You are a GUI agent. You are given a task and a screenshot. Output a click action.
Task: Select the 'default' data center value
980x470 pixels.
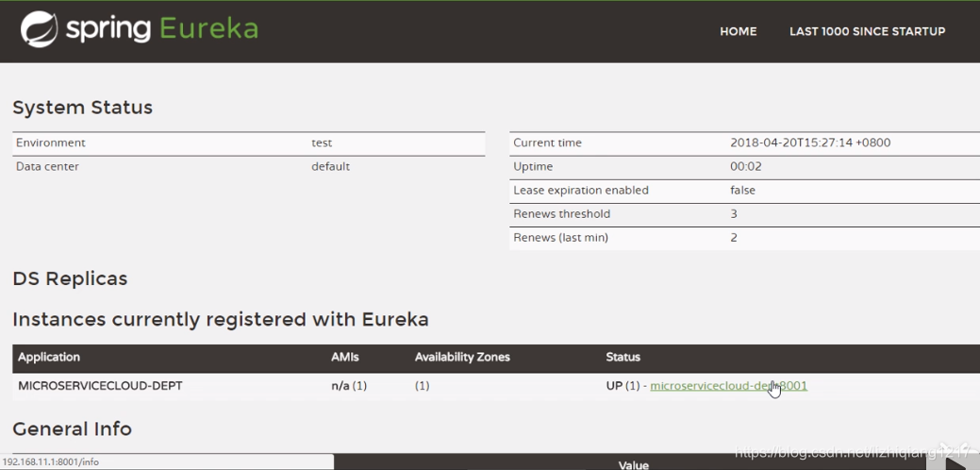click(x=331, y=167)
